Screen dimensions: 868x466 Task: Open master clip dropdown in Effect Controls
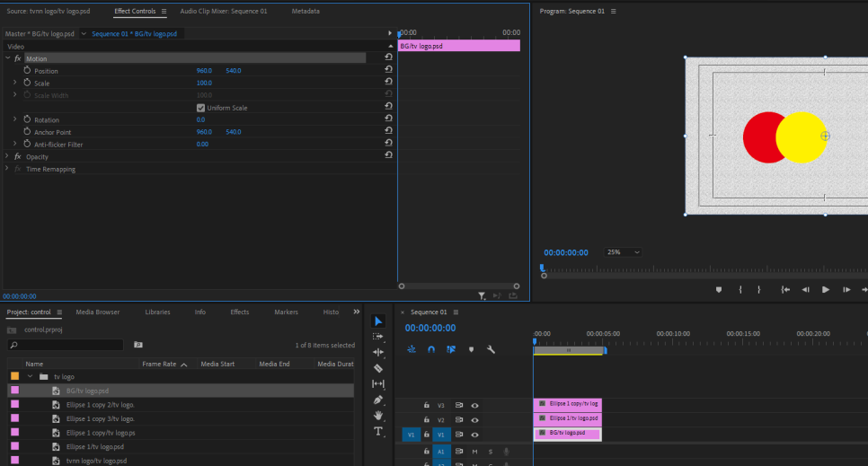pos(84,34)
